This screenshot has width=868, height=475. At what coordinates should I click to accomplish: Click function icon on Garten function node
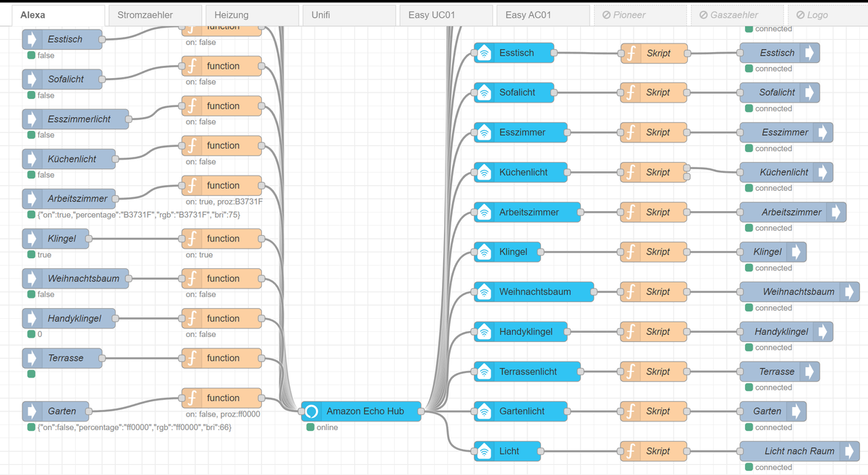click(x=191, y=398)
